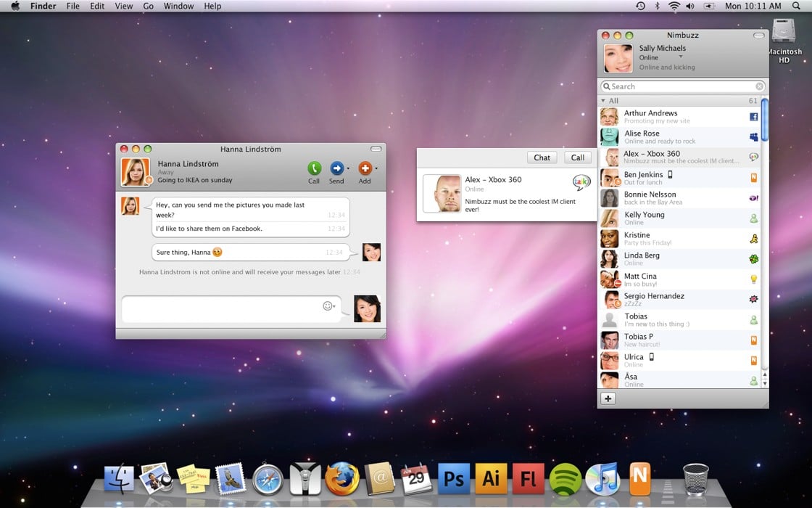This screenshot has width=812, height=508.
Task: Open Safari from the Dock
Action: pos(268,479)
